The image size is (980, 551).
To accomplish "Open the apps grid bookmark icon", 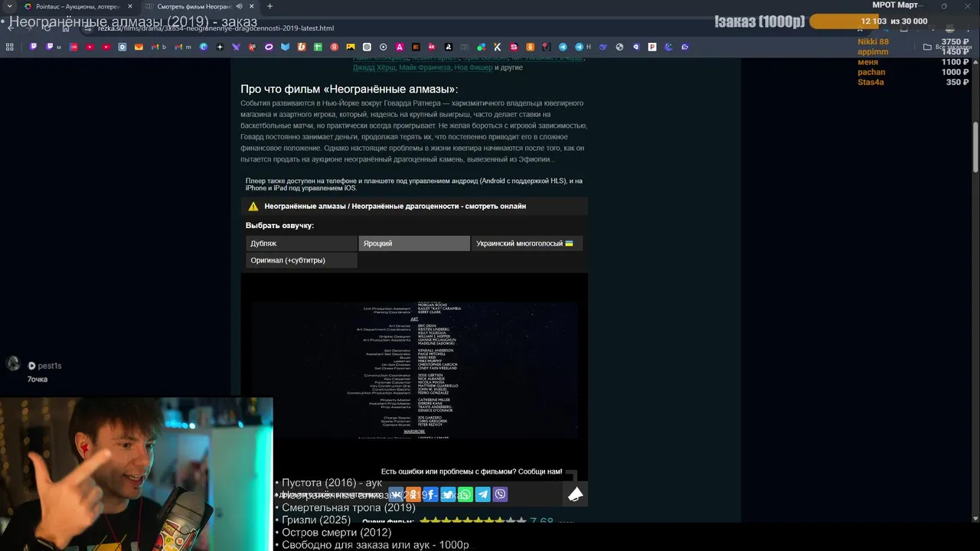I will [x=9, y=47].
